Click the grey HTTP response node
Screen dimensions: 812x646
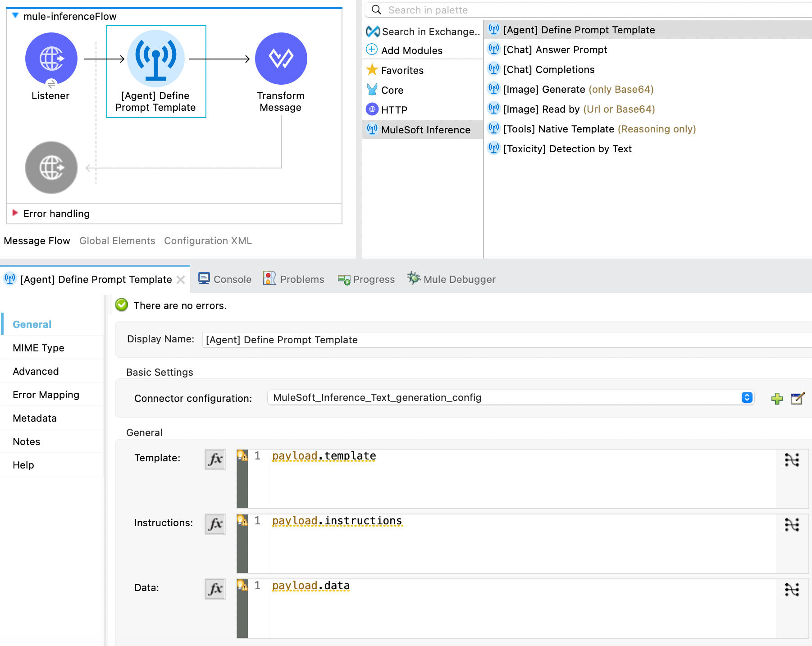coord(51,168)
